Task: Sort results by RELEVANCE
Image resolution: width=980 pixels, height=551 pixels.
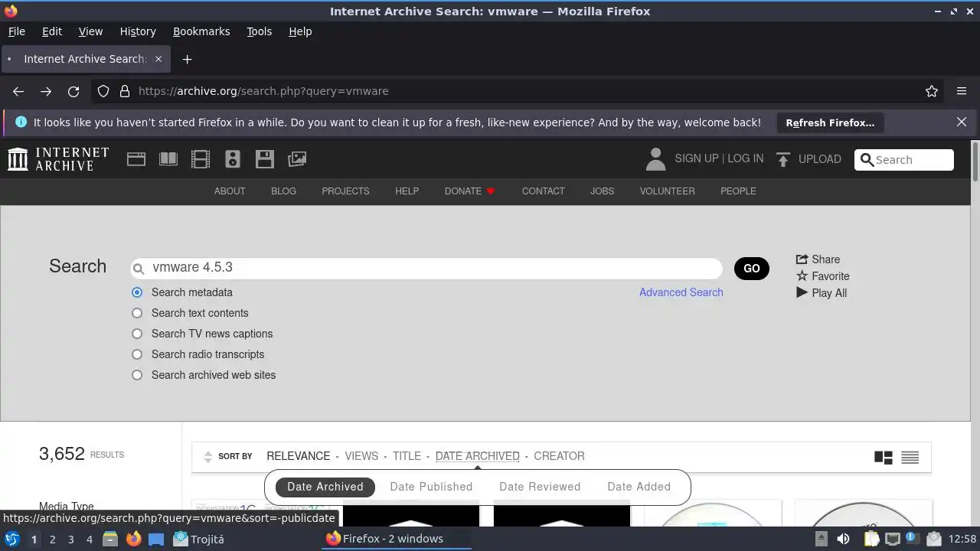Action: [x=299, y=456]
